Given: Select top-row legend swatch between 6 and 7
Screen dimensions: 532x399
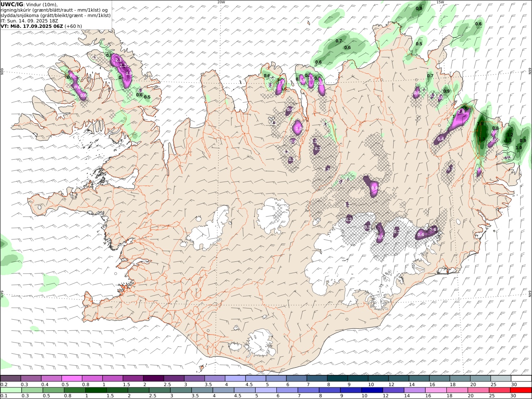Looking at the screenshot, I should pos(296,378).
